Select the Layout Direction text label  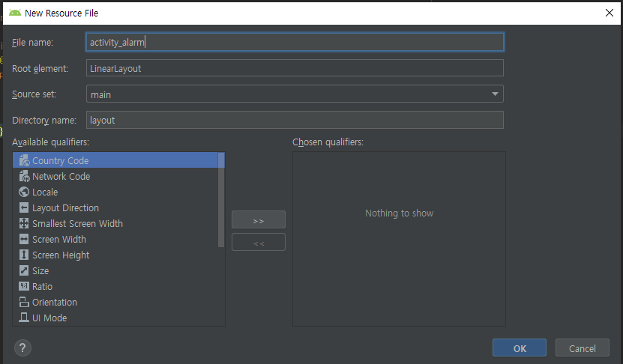[x=65, y=208]
